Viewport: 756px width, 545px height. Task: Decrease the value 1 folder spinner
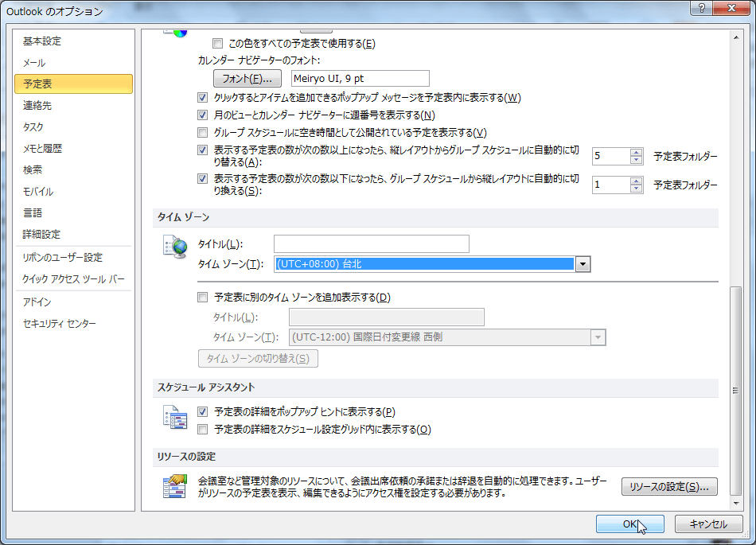pyautogui.click(x=636, y=189)
